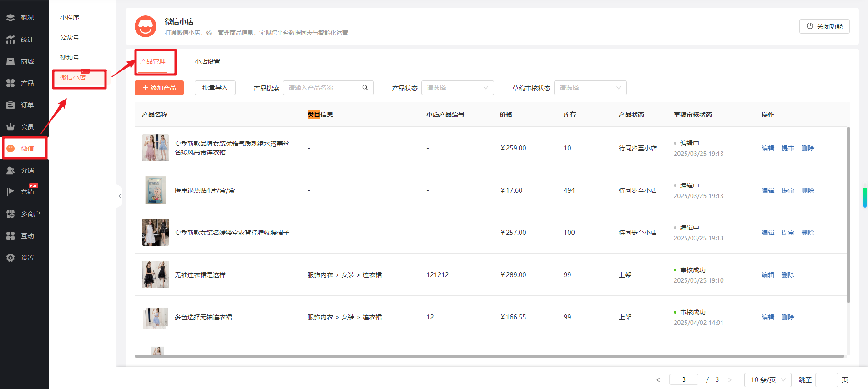
Task: Click the 微信小店 orange logo icon
Action: pos(146,26)
